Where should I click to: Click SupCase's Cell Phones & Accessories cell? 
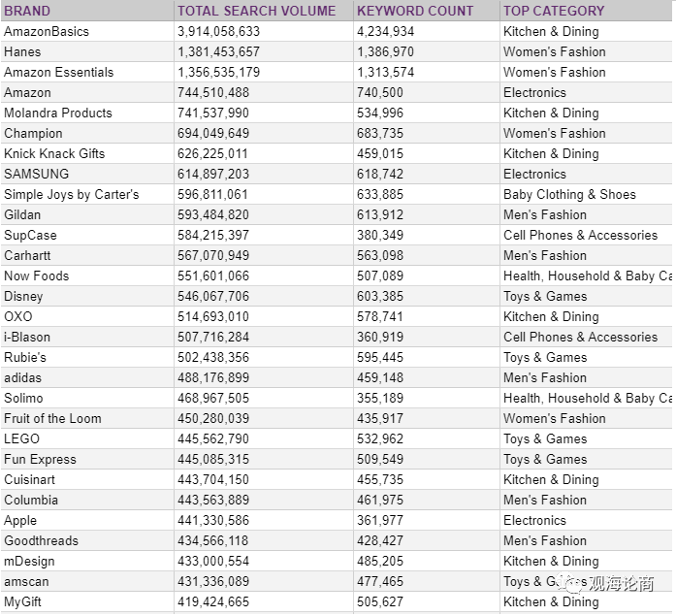click(x=587, y=235)
